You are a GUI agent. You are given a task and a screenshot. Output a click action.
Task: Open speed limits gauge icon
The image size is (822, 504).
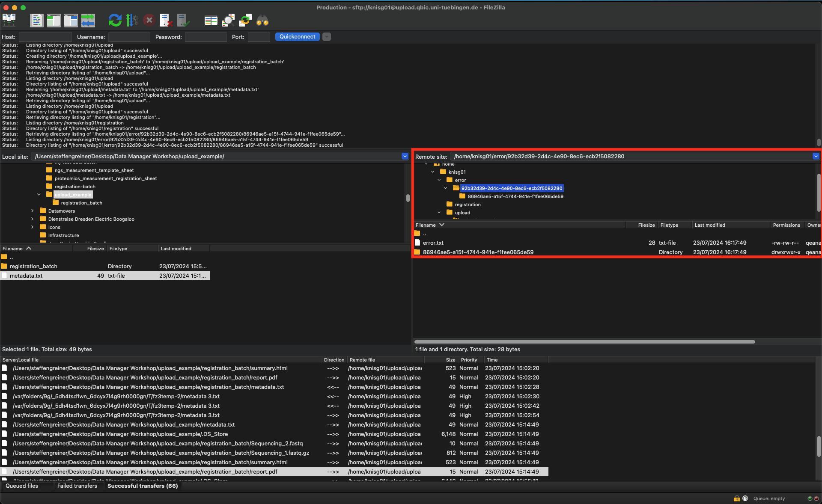pos(745,498)
